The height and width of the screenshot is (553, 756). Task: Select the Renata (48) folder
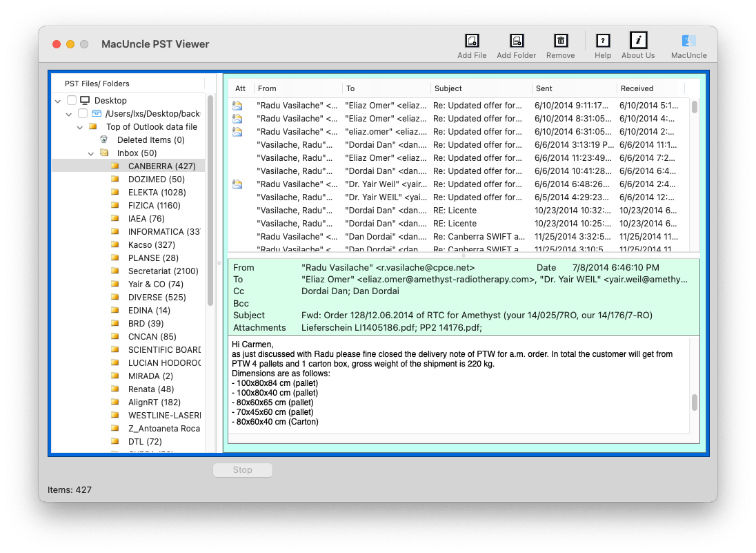(151, 389)
